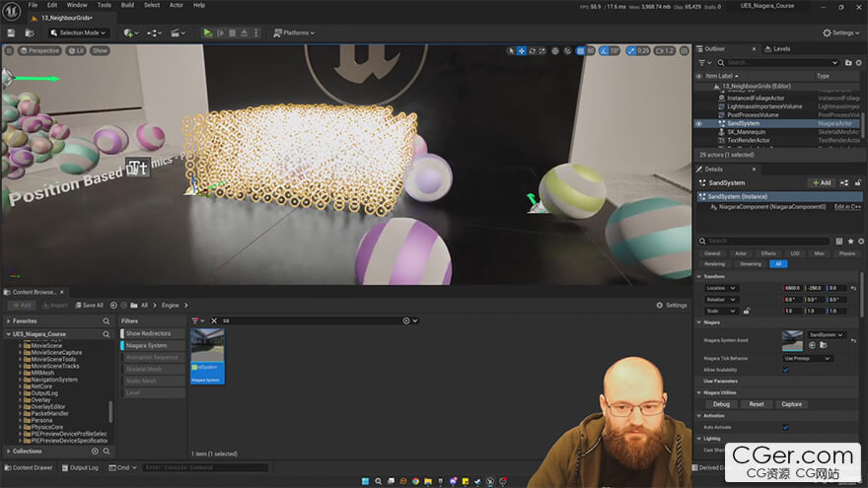Open the Window menu

point(77,5)
